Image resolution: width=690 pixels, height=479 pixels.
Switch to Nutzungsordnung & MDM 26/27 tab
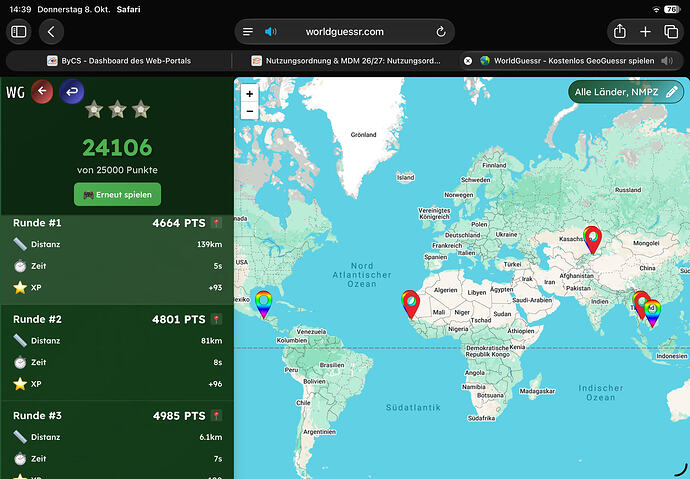click(345, 61)
